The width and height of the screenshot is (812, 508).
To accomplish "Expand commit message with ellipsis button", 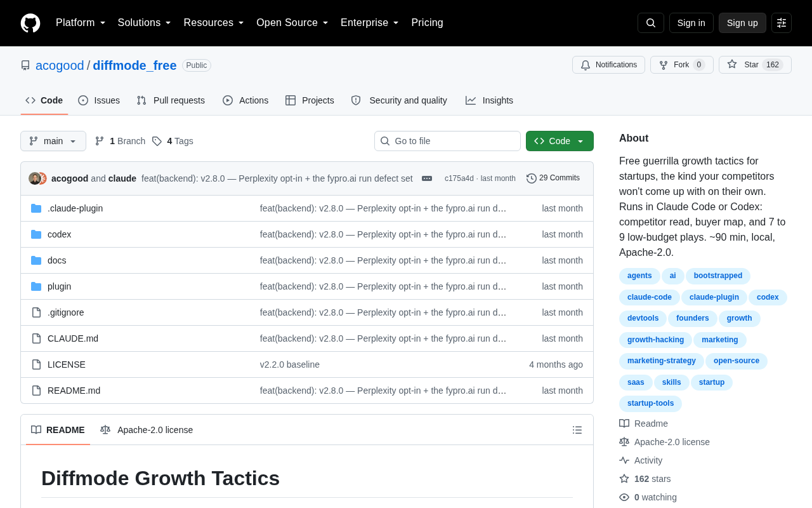I will pyautogui.click(x=427, y=178).
